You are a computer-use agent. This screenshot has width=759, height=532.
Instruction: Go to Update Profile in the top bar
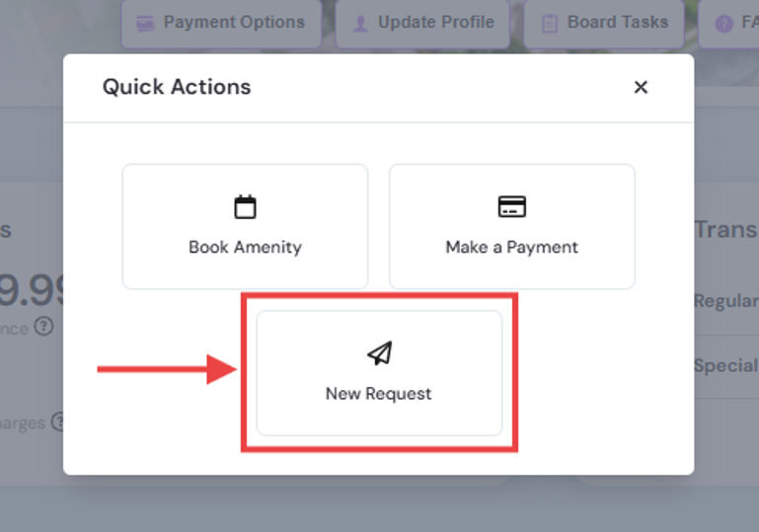422,23
